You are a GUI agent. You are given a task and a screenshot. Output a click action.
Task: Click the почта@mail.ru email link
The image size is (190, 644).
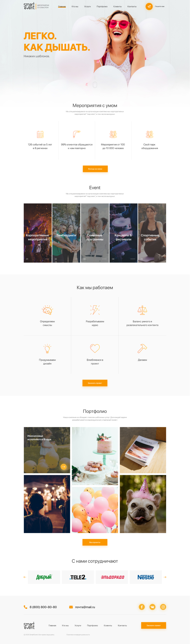[85, 607]
